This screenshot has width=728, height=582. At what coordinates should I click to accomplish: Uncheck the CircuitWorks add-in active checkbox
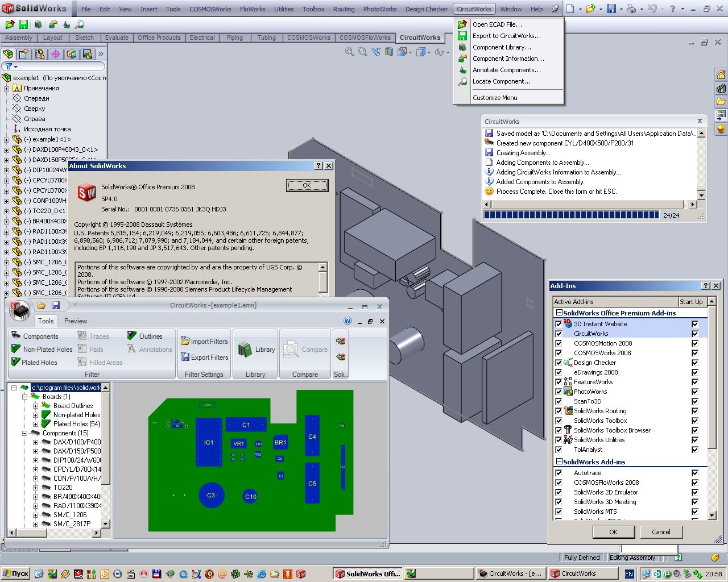click(x=559, y=334)
